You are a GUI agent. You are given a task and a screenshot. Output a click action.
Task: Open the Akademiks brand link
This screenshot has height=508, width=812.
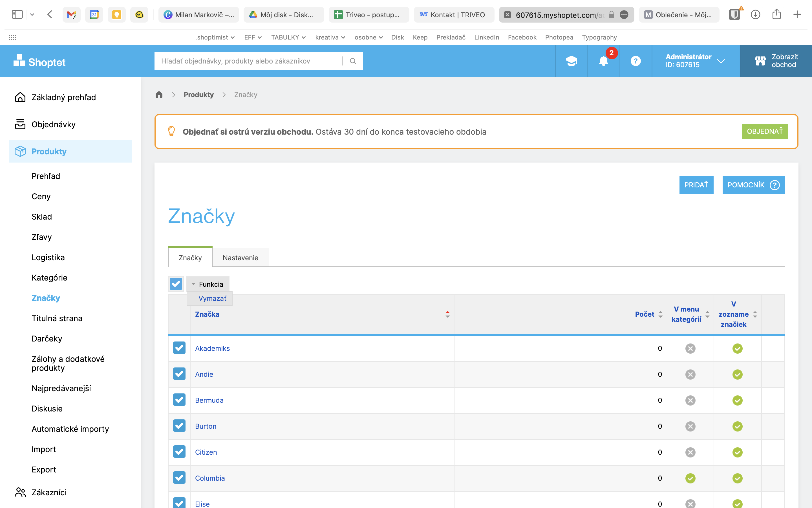(212, 349)
